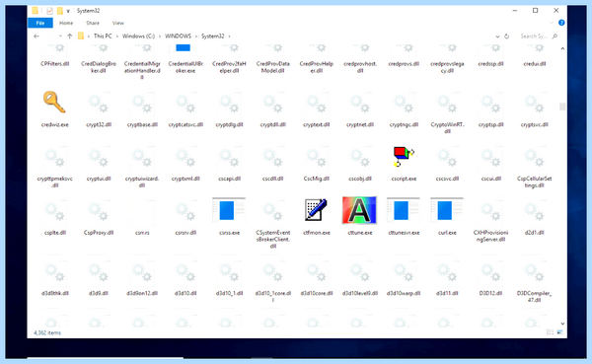Click the New folder quick access icon
Viewport: 592px width, 364px height.
pos(59,11)
